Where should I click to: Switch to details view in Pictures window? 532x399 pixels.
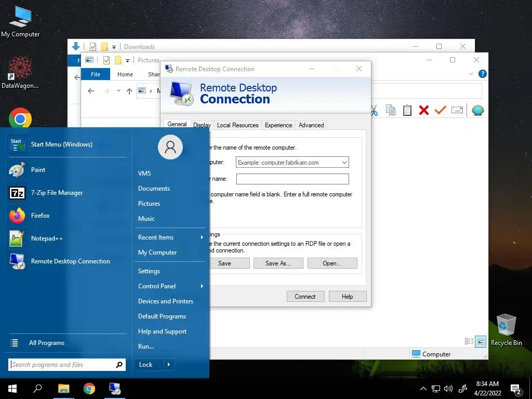[469, 341]
